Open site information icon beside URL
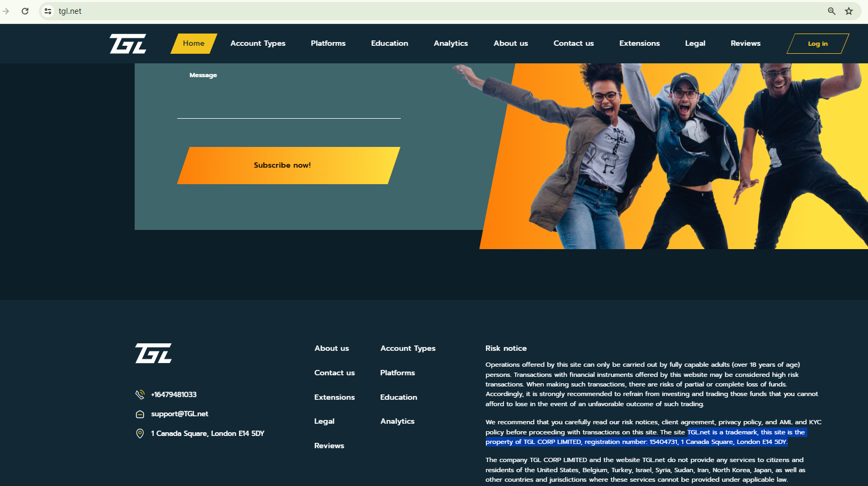 pyautogui.click(x=48, y=11)
